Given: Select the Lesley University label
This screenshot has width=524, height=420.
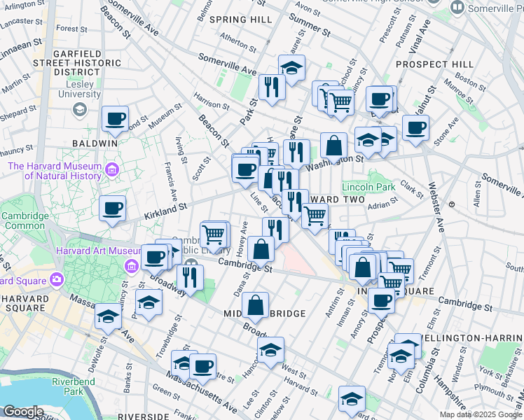Looking at the screenshot, I should [x=80, y=89].
